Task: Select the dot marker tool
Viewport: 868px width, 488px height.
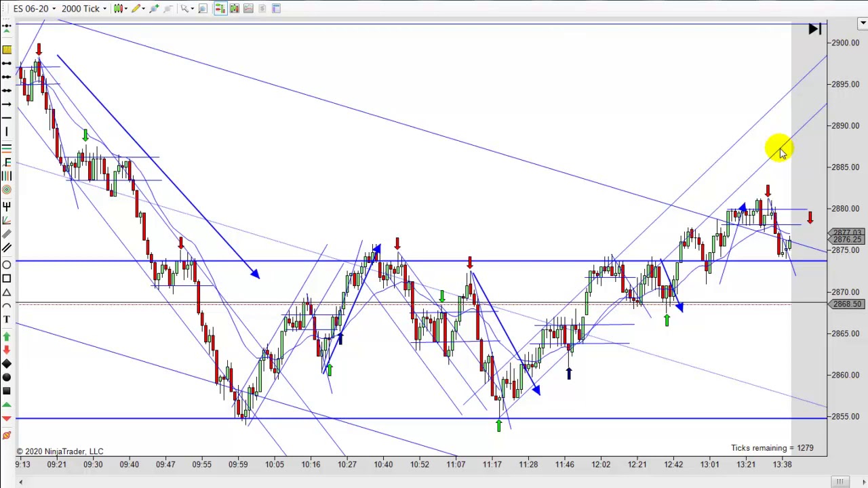Action: click(7, 378)
